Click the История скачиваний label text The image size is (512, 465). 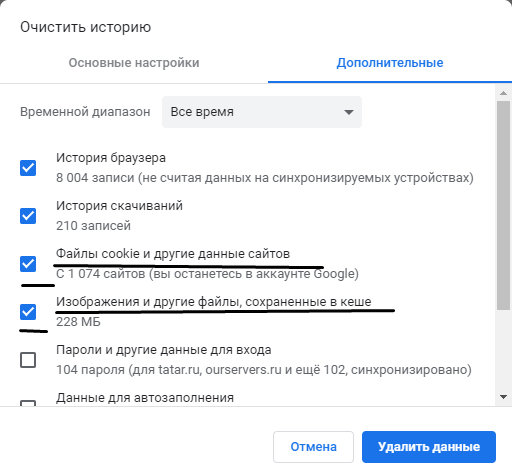click(x=119, y=206)
